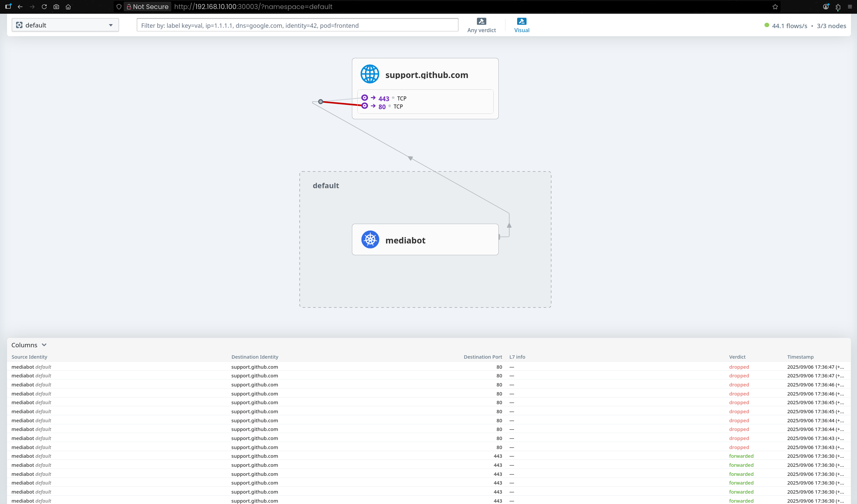Click the browser back arrow
This screenshot has width=857, height=504.
pos(20,7)
